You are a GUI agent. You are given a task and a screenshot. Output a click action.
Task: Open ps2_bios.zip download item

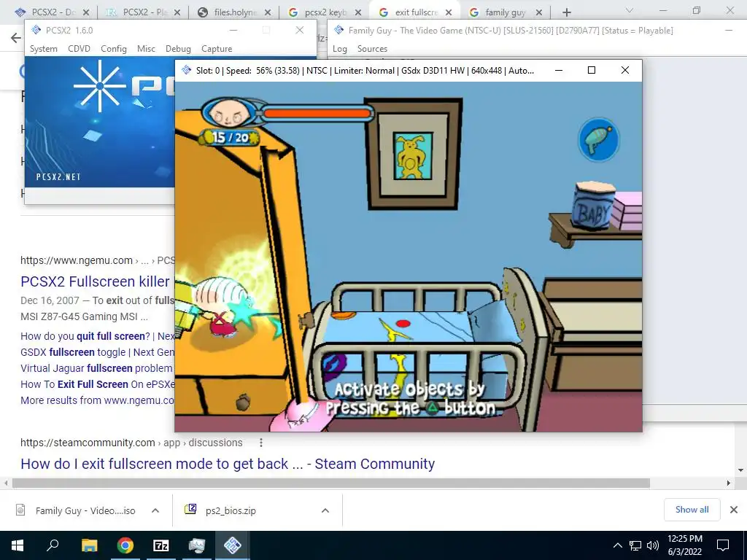pos(222,510)
